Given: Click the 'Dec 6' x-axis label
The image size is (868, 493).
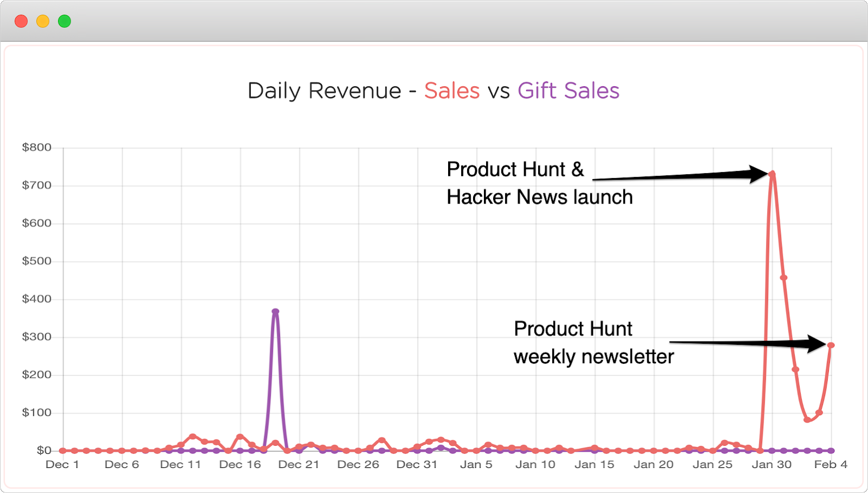Looking at the screenshot, I should tap(122, 465).
